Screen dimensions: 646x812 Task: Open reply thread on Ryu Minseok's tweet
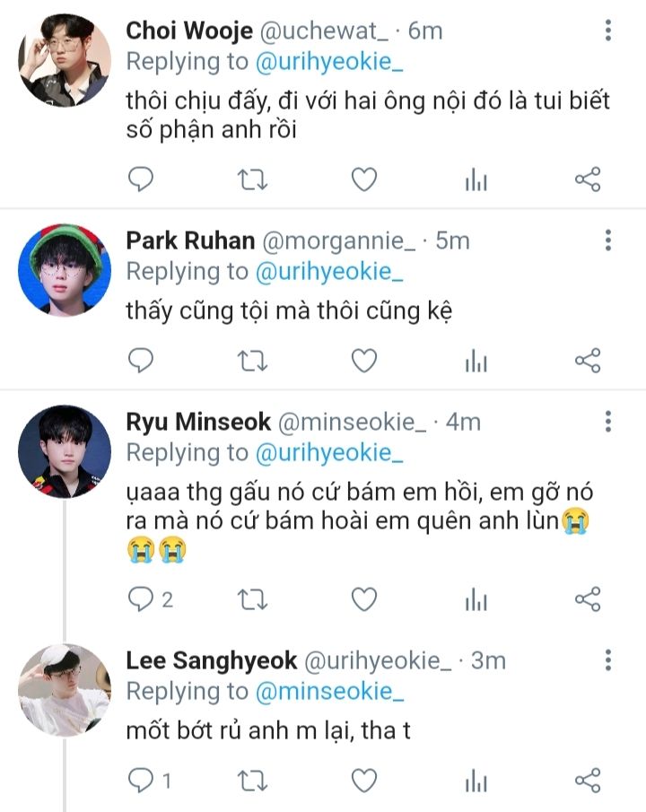coord(143,598)
